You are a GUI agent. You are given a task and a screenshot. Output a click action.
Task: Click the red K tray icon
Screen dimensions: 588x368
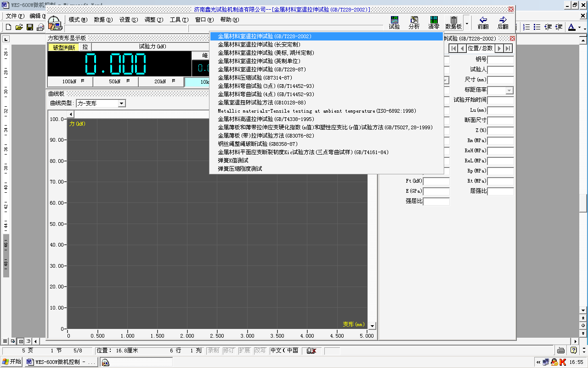click(x=562, y=362)
